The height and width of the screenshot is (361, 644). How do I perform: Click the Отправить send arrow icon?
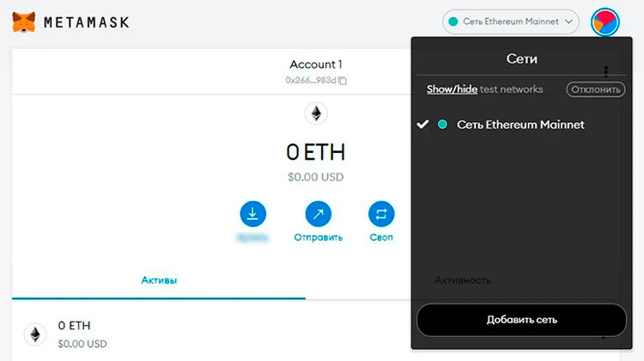point(318,213)
